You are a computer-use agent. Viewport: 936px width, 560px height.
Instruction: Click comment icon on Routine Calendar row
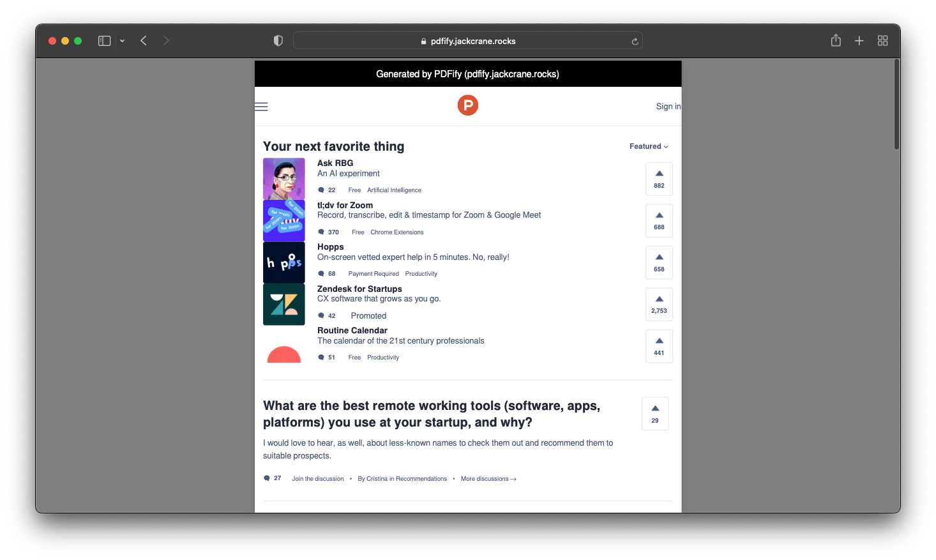click(x=321, y=358)
